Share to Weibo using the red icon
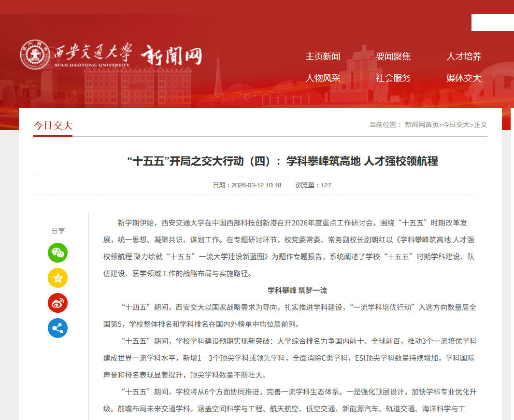This screenshot has width=514, height=420. 57,303
